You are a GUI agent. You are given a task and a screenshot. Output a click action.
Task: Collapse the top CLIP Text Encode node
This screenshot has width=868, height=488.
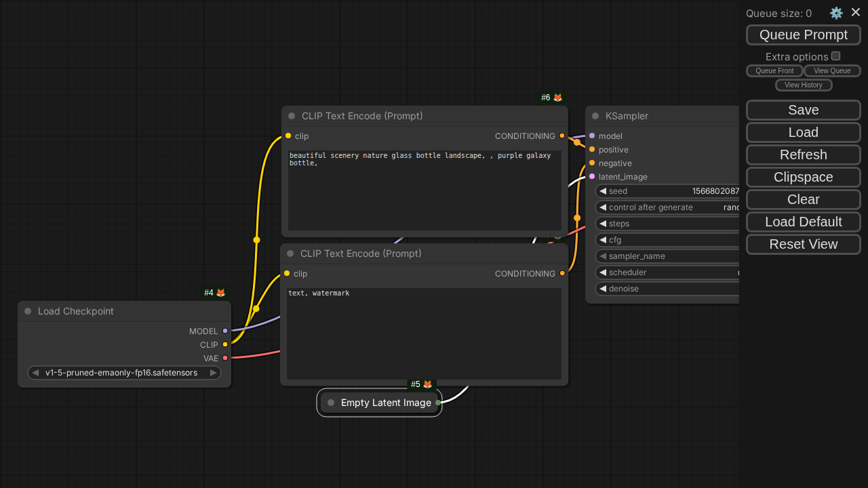[x=292, y=116]
